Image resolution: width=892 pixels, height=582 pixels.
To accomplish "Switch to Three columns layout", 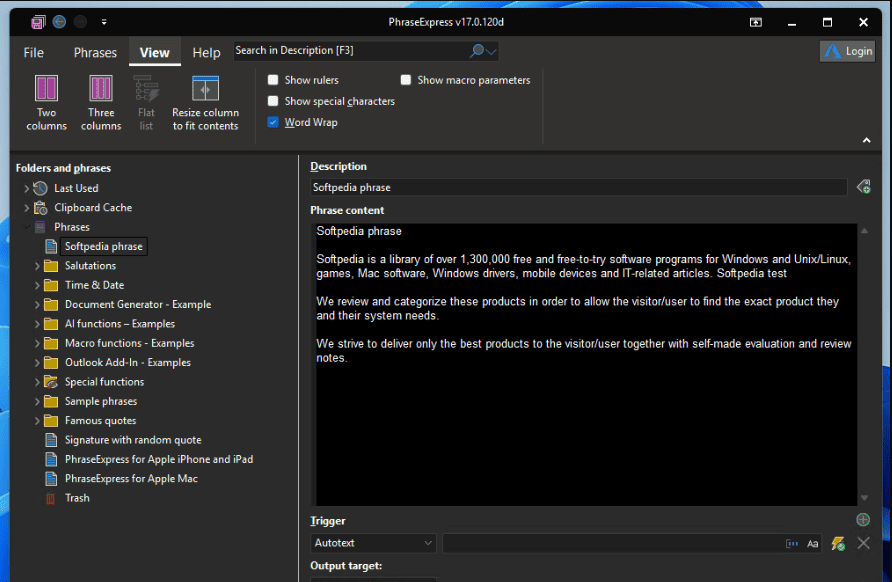I will [101, 102].
